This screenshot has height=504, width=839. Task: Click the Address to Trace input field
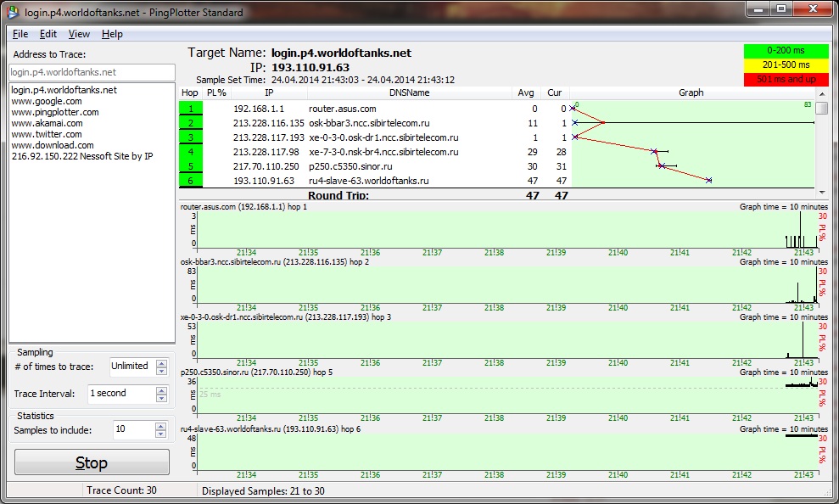click(92, 72)
